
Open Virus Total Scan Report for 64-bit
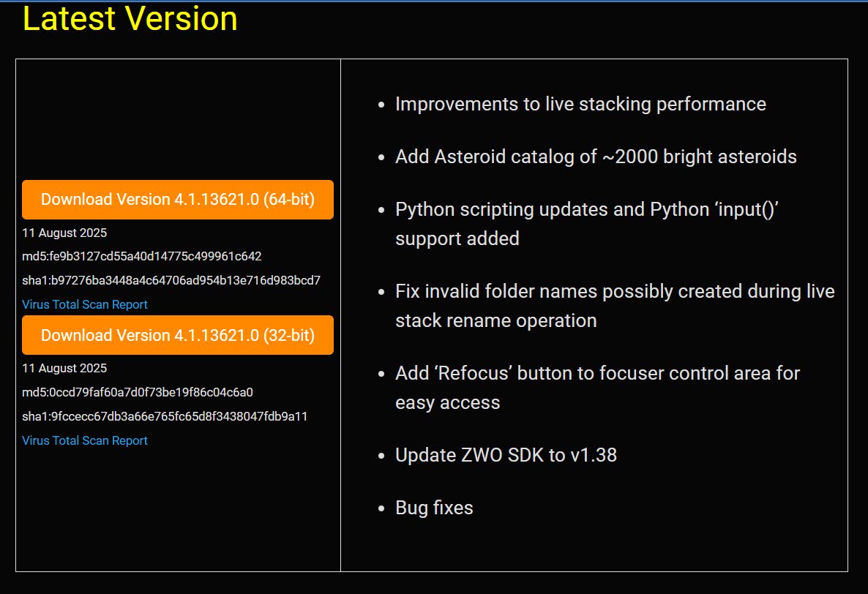[x=85, y=305]
